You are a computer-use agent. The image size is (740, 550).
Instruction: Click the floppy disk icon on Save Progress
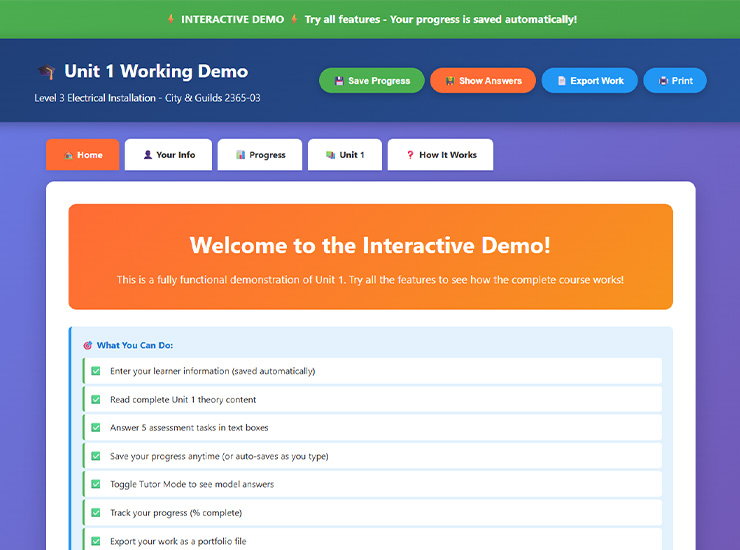pyautogui.click(x=339, y=81)
